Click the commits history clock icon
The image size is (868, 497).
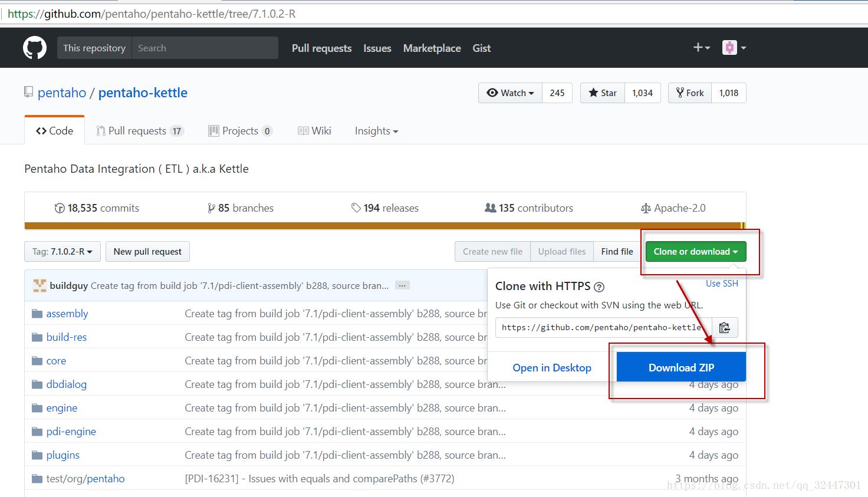60,208
